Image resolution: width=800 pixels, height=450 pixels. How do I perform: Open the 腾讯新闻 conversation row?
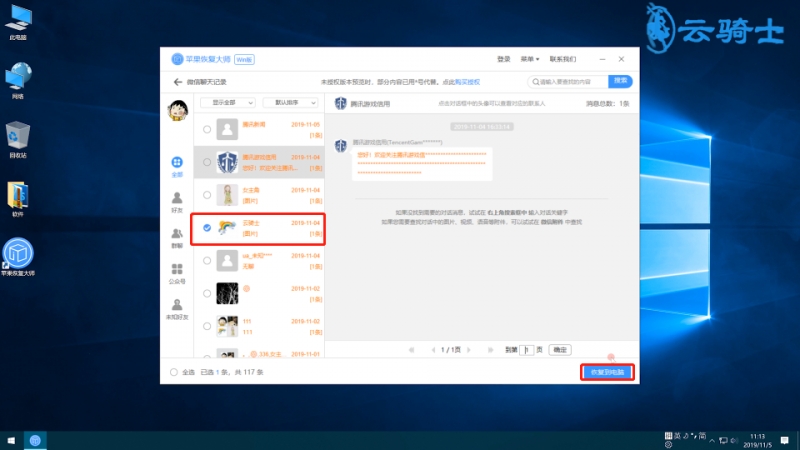pyautogui.click(x=259, y=130)
